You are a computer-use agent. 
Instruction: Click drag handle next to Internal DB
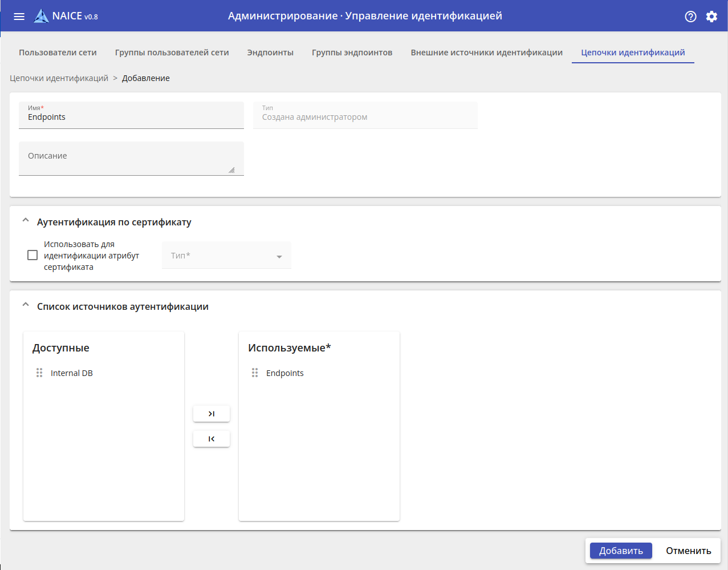(x=39, y=373)
